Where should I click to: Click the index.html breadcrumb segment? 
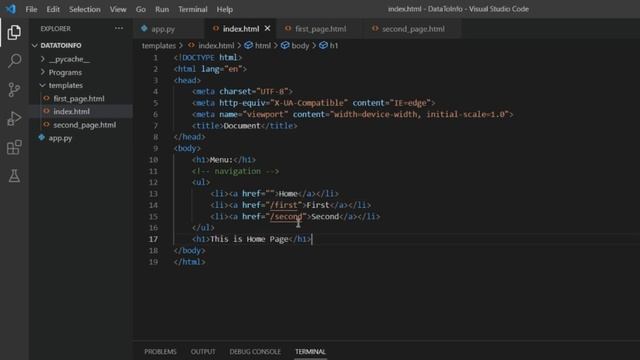pos(216,45)
